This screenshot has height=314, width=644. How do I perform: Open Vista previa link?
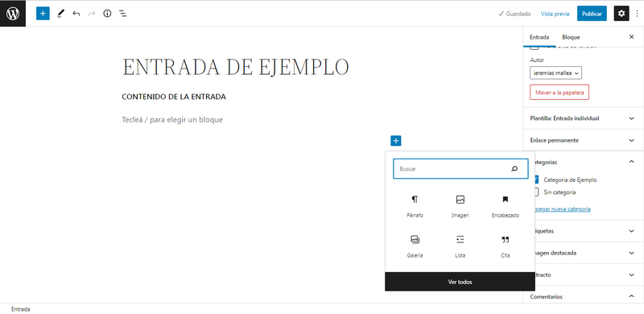555,14
